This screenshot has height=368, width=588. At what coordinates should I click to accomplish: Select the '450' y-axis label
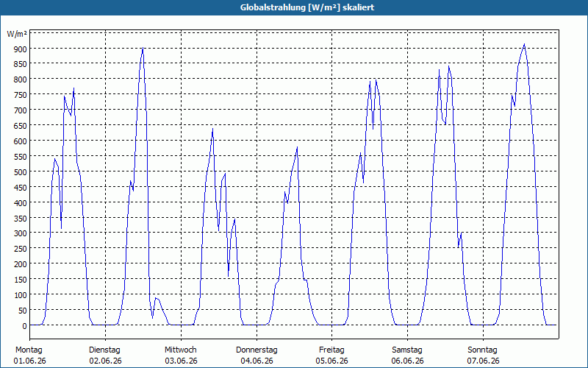tap(21, 188)
